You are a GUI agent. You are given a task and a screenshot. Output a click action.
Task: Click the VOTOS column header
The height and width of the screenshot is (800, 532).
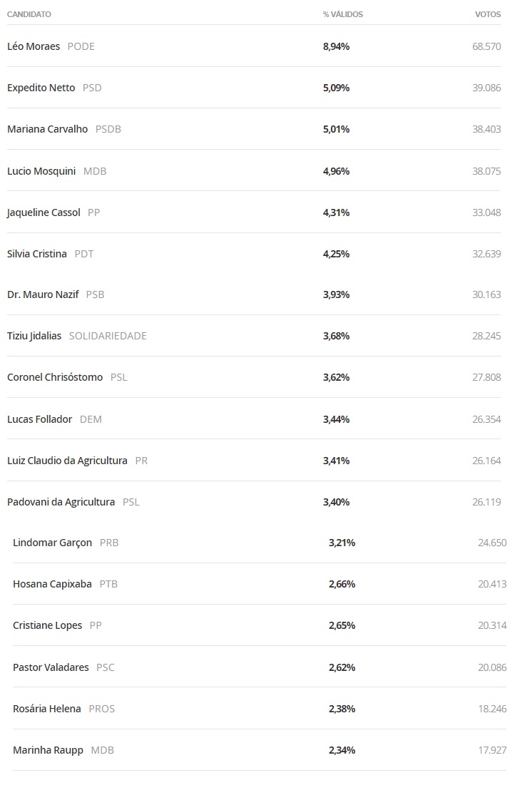click(488, 14)
